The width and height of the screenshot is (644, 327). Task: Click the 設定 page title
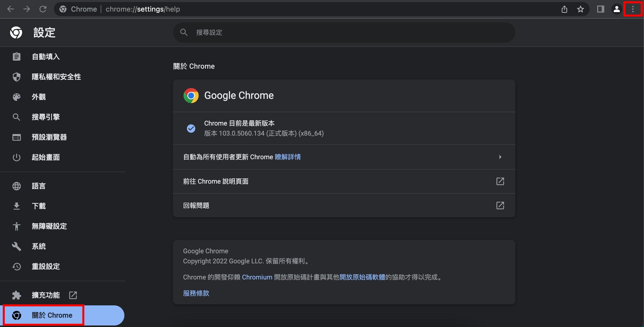coord(44,32)
